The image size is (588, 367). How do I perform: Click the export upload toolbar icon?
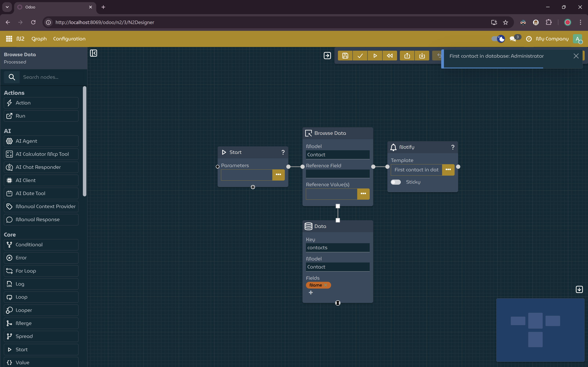coord(407,56)
